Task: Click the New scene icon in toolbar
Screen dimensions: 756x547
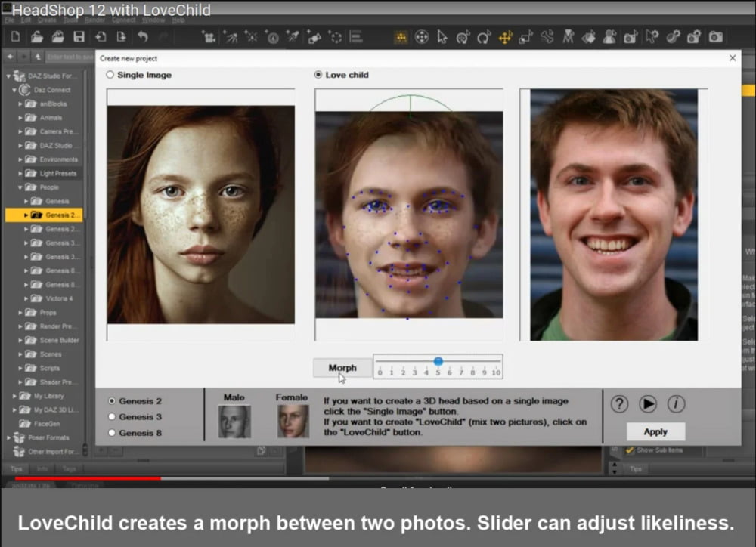Action: point(15,36)
